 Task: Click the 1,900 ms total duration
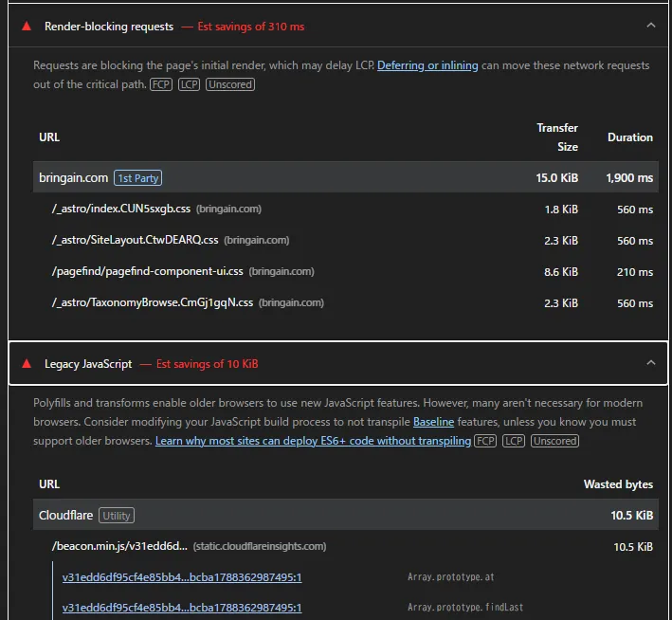(x=629, y=177)
